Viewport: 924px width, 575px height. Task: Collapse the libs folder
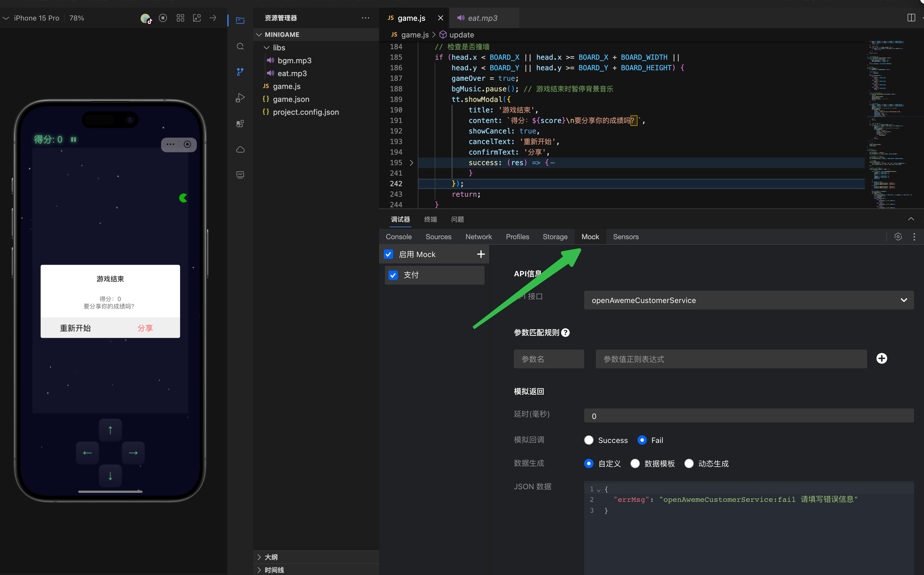point(267,47)
